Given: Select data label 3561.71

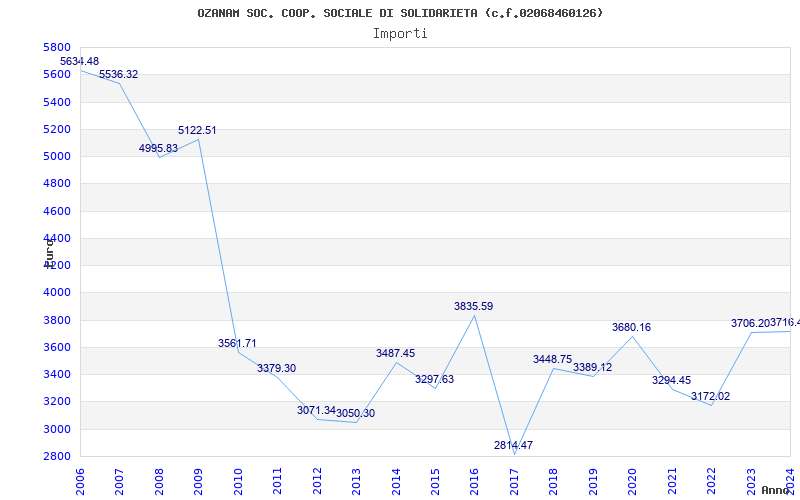Looking at the screenshot, I should 237,343.
